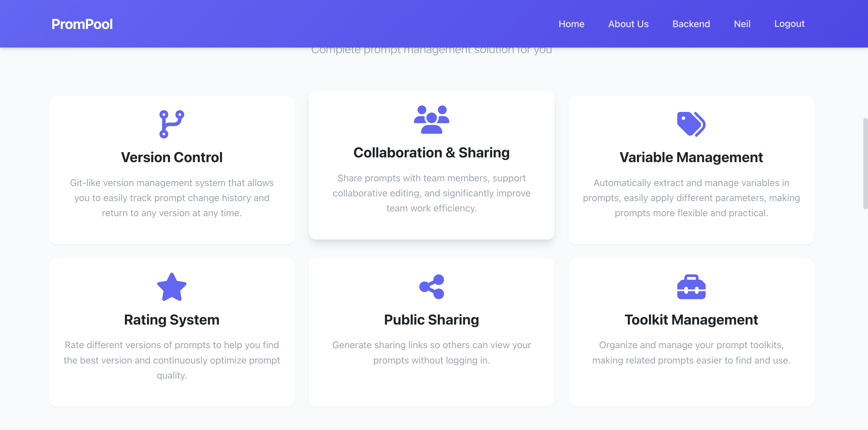Click the Variable Management heading
This screenshot has width=868, height=430.
[691, 157]
